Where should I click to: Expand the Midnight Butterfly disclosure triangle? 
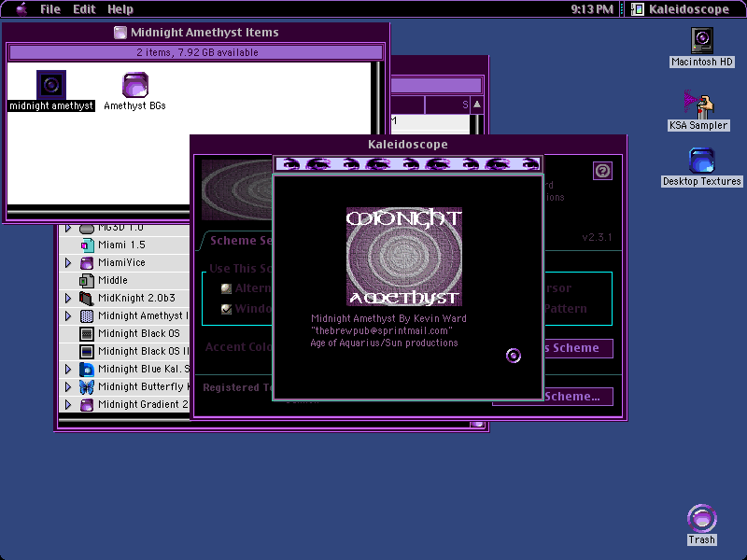point(68,386)
